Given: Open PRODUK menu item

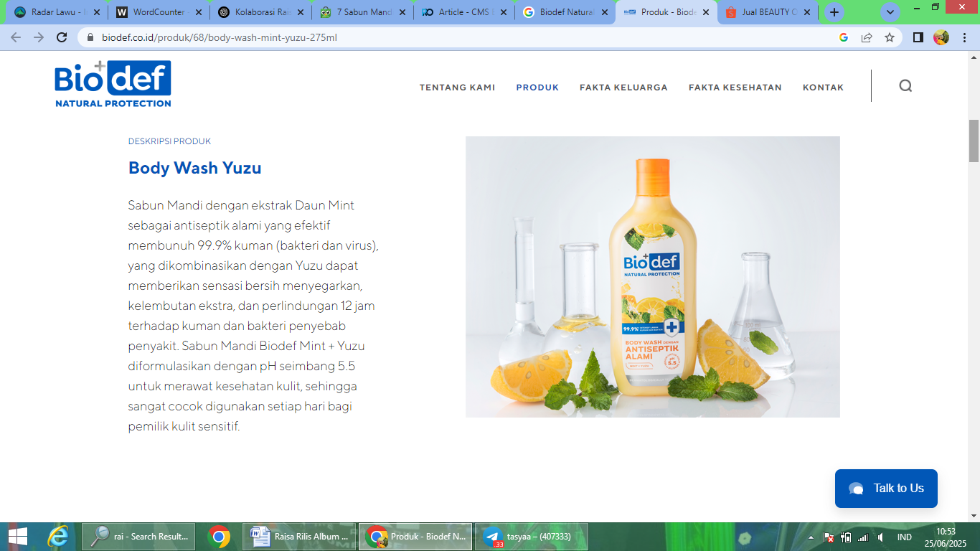Looking at the screenshot, I should pyautogui.click(x=537, y=88).
